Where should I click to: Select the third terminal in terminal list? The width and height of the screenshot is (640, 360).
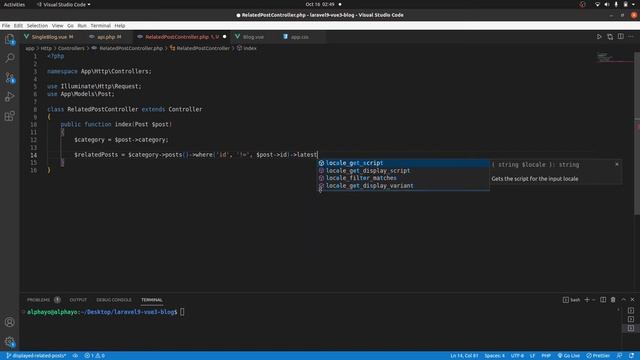[631, 328]
